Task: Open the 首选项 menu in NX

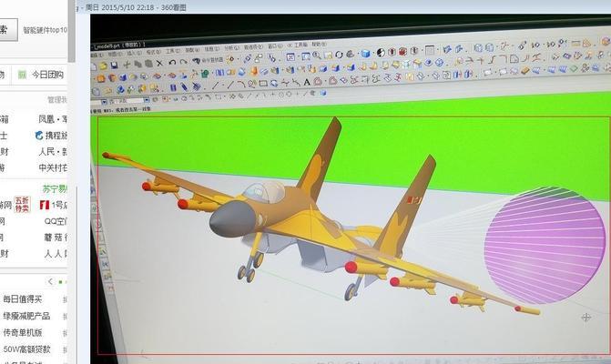Action: [253, 46]
